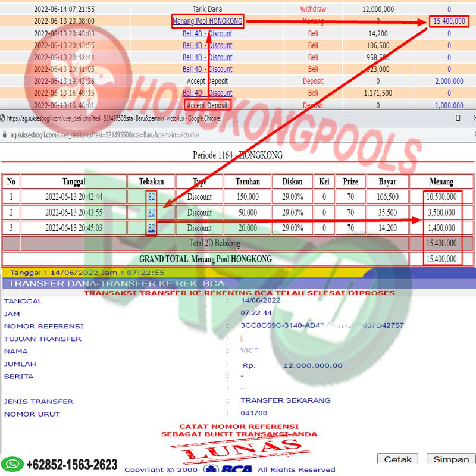
Task: Click the Simpan button
Action: [x=451, y=459]
